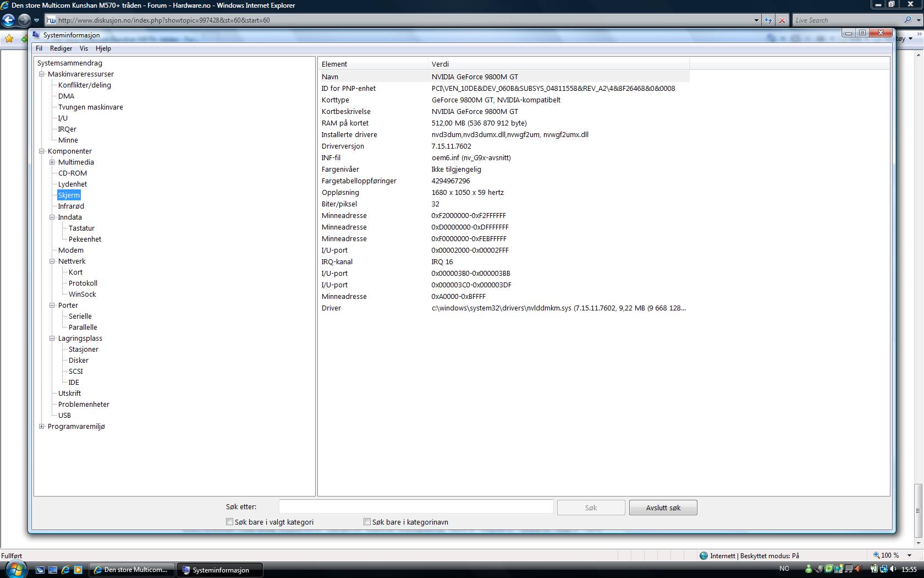924x578 pixels.
Task: Click the Internet Explorer back arrow button
Action: pos(8,20)
